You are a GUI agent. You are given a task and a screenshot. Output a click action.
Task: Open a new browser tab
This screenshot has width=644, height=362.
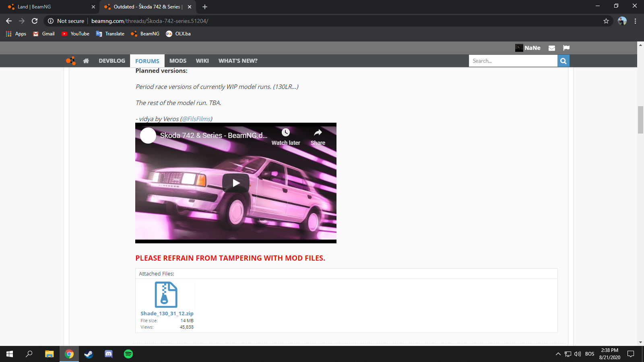(205, 7)
